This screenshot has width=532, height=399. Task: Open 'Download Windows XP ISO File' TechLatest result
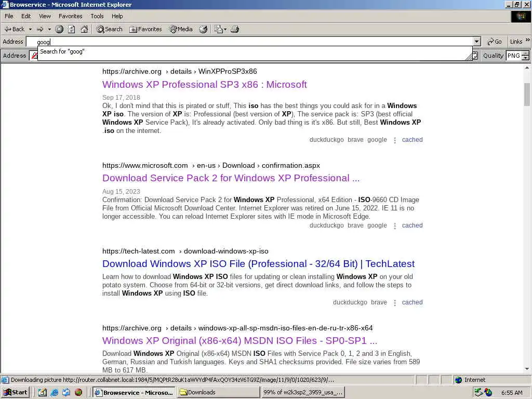tap(258, 263)
